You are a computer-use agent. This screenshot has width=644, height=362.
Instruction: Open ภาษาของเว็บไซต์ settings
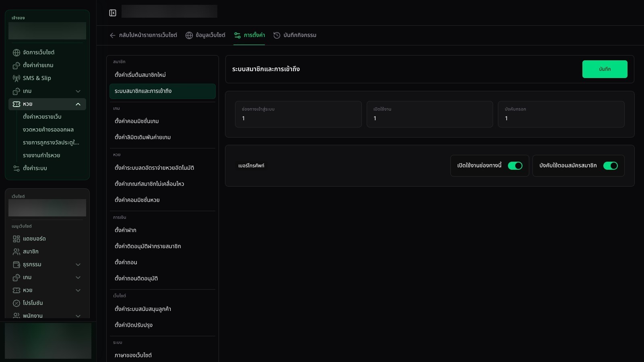[163, 355]
